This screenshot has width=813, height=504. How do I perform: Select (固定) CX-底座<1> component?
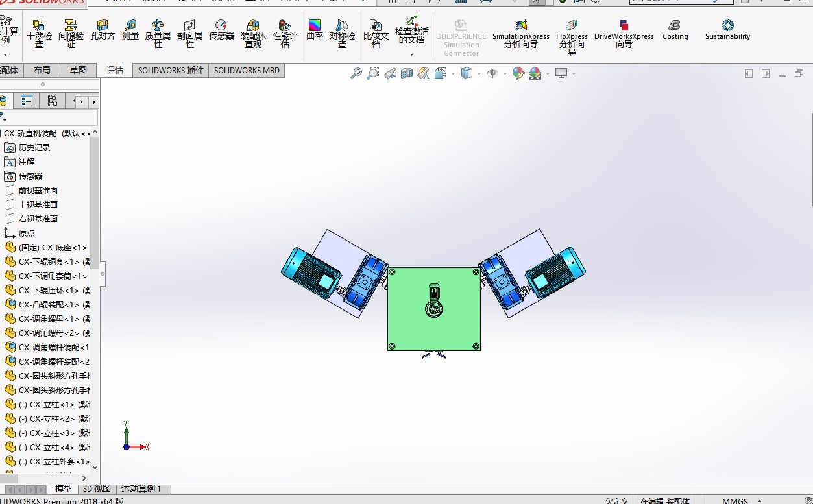tap(52, 247)
